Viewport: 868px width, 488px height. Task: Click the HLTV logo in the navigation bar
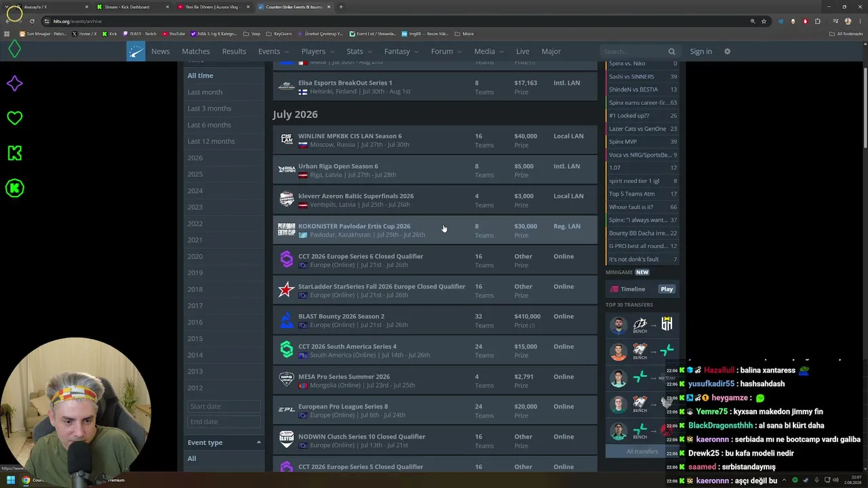(136, 52)
